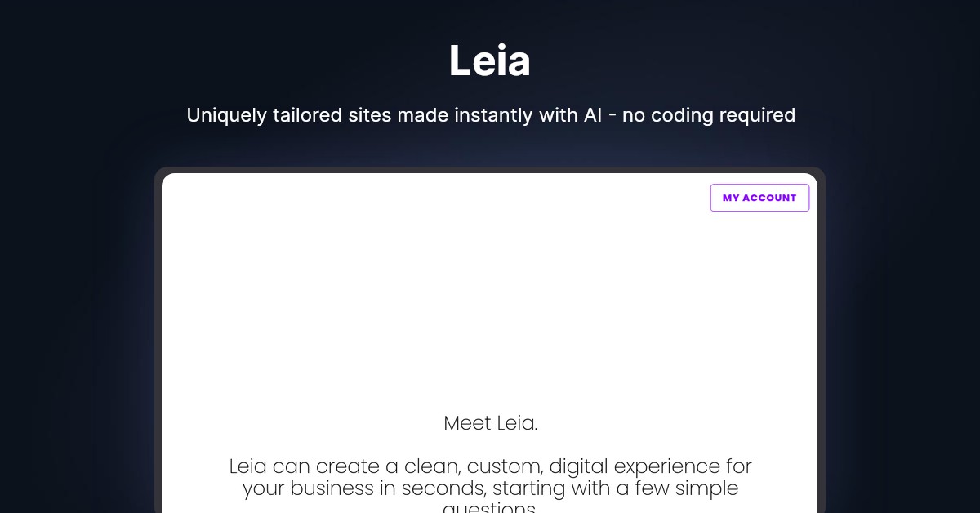Select the word "AI" in the tagline
The height and width of the screenshot is (513, 980).
coord(593,115)
